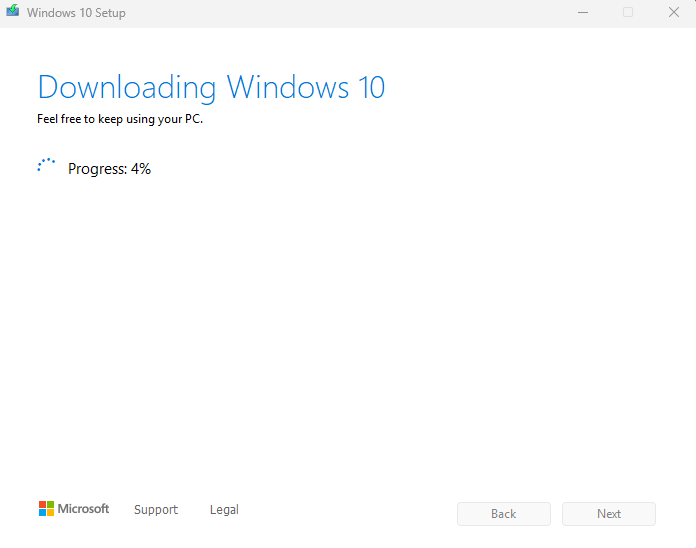
Task: Click the blank white area of the window
Action: click(x=350, y=330)
